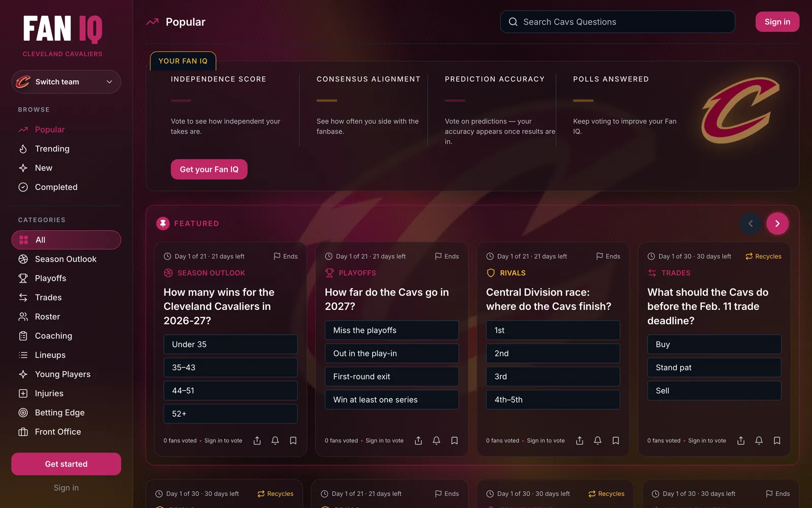Share the Central Division race poll

[x=580, y=440]
